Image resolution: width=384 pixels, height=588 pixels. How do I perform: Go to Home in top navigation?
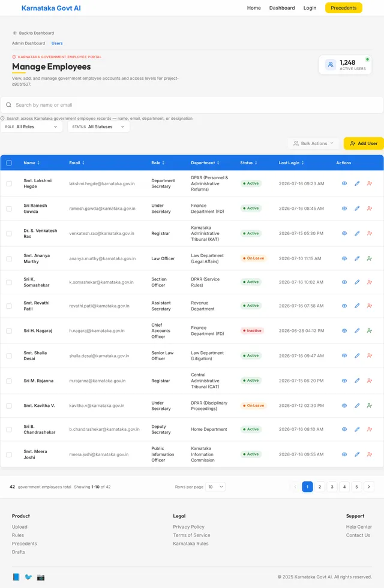254,8
